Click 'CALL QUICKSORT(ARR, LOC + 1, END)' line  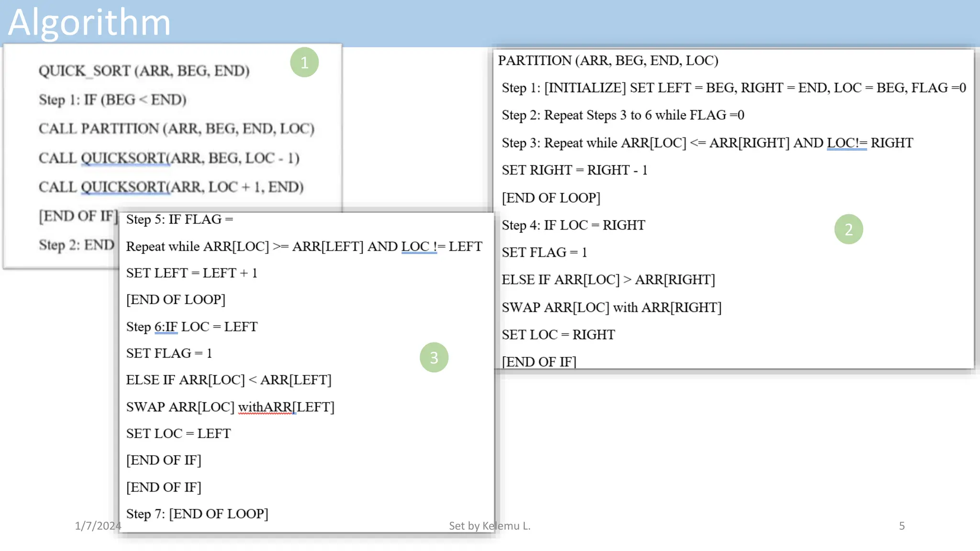pyautogui.click(x=171, y=187)
